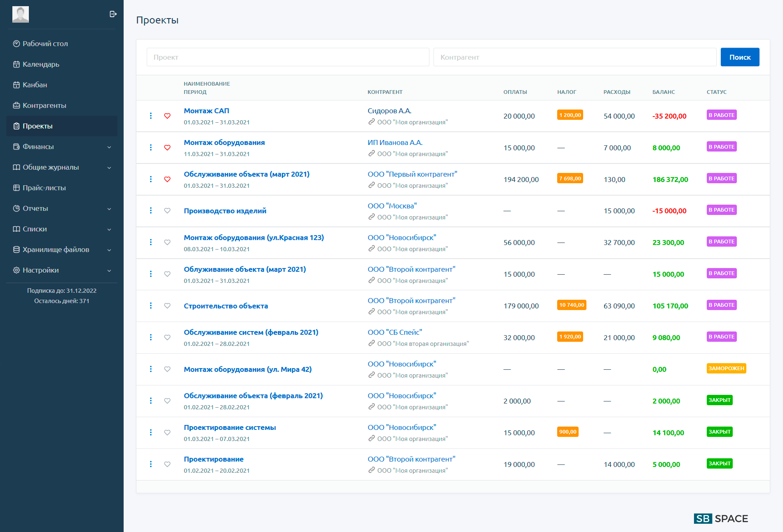Favorite the Строительство объекта project
The height and width of the screenshot is (532, 783).
coord(167,306)
